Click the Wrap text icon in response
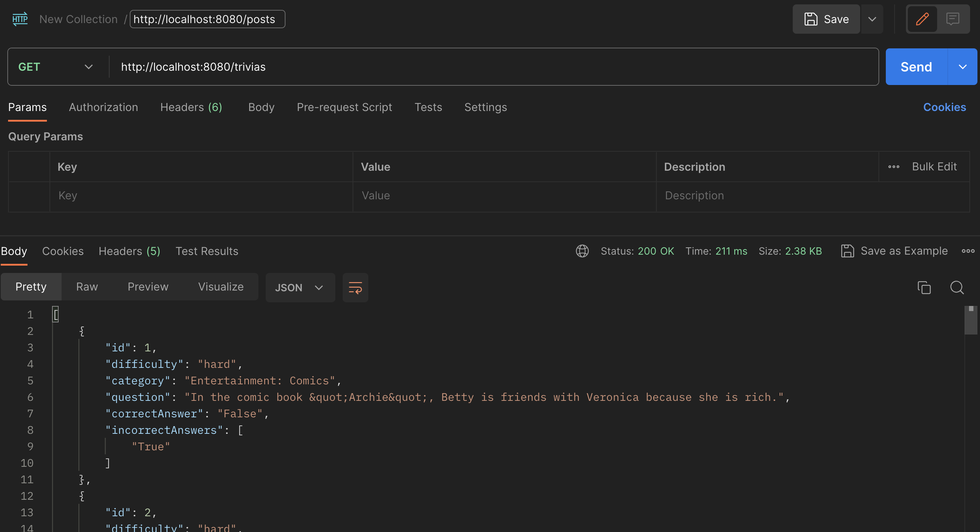This screenshot has width=980, height=532. (x=356, y=287)
